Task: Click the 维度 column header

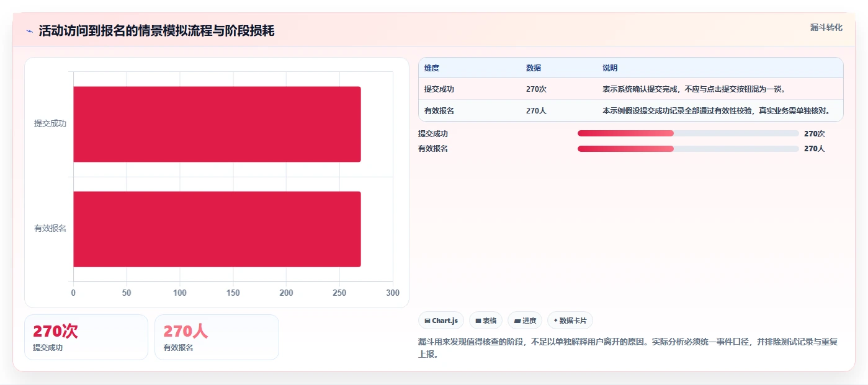Action: tap(432, 68)
